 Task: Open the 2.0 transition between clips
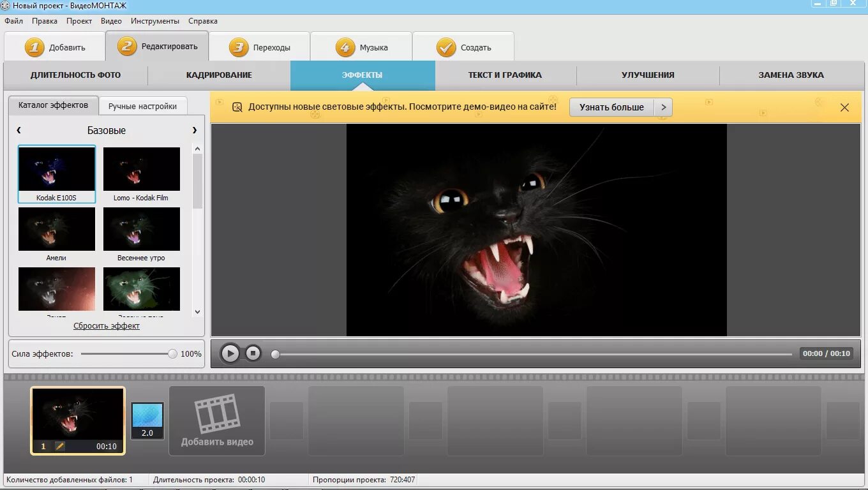(x=147, y=420)
